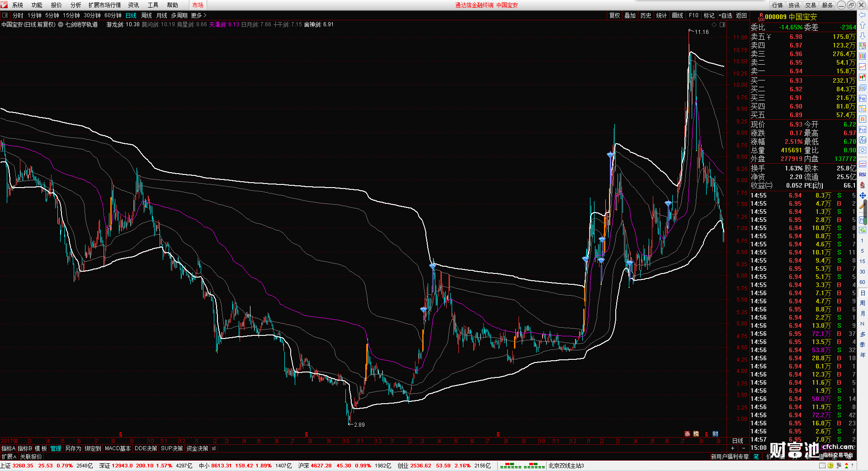868x471 pixels.
Task: Select the 日 daily period in right sidebar
Action: tap(863, 293)
